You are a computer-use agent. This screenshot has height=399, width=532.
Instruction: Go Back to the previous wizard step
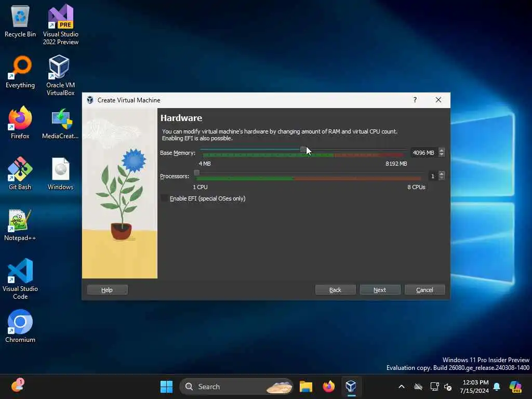[335, 290]
